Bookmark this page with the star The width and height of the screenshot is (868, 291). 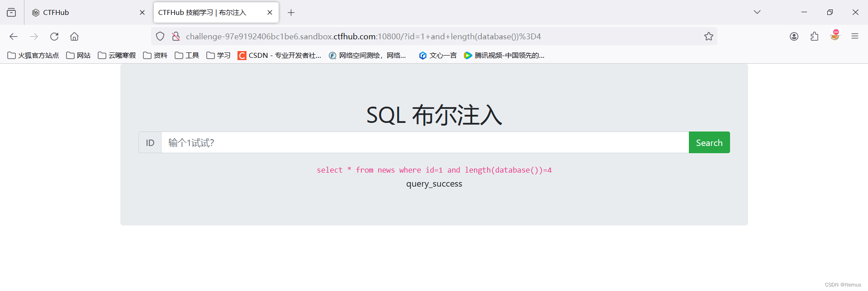708,37
